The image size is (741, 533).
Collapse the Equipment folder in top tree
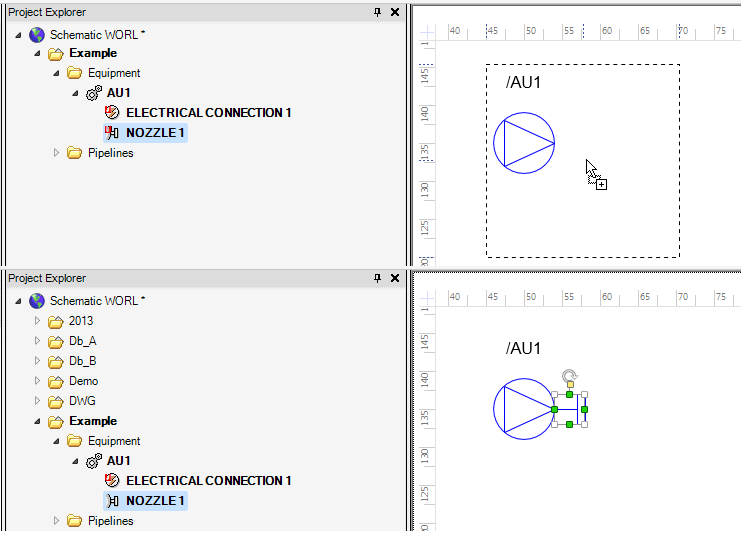coord(56,73)
